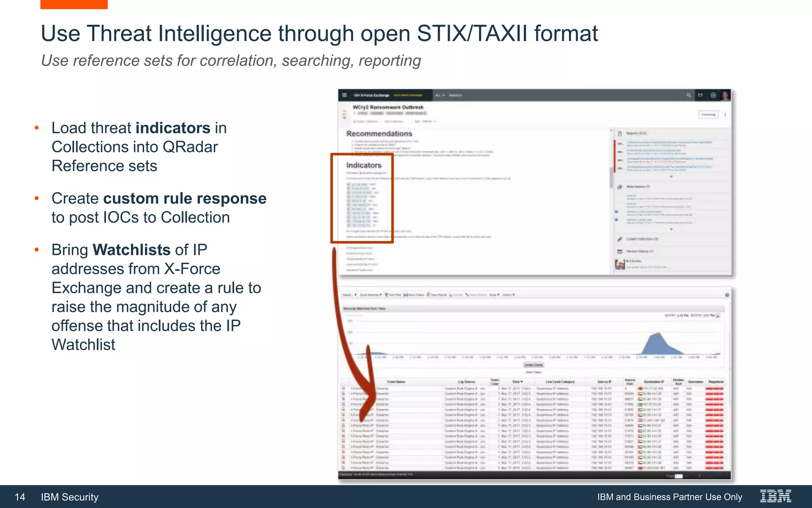
Task: Click the False Positive toolbar button
Action: pos(476,295)
